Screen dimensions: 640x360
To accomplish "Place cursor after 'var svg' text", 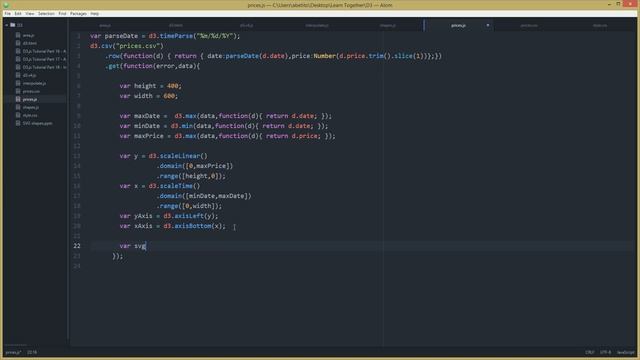I will tap(146, 246).
